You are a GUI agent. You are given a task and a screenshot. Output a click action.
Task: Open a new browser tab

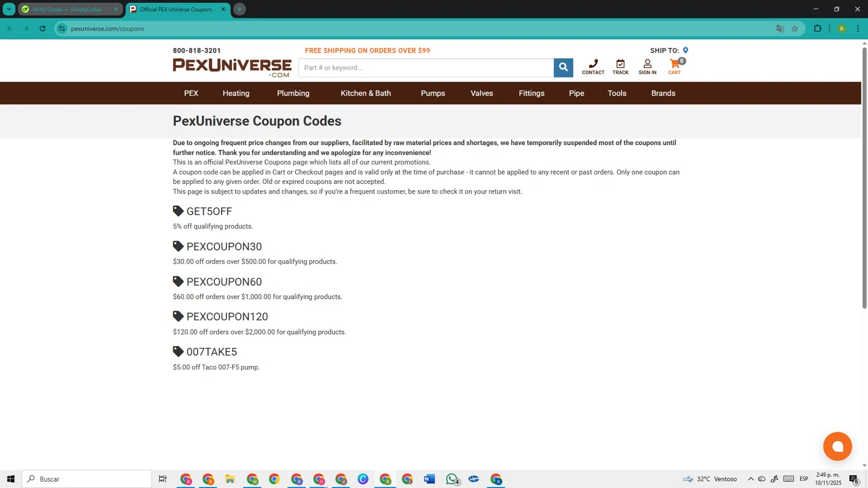(x=240, y=9)
